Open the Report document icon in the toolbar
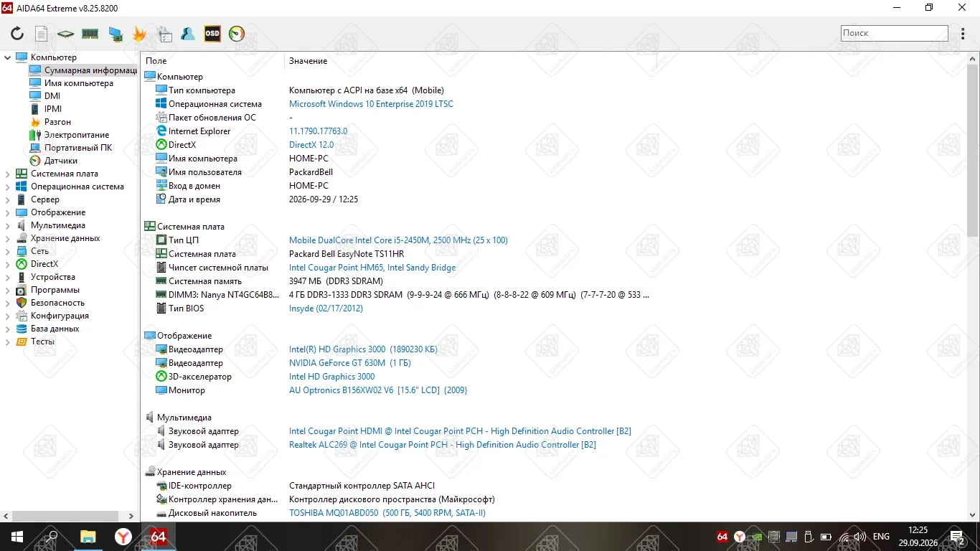 tap(42, 34)
